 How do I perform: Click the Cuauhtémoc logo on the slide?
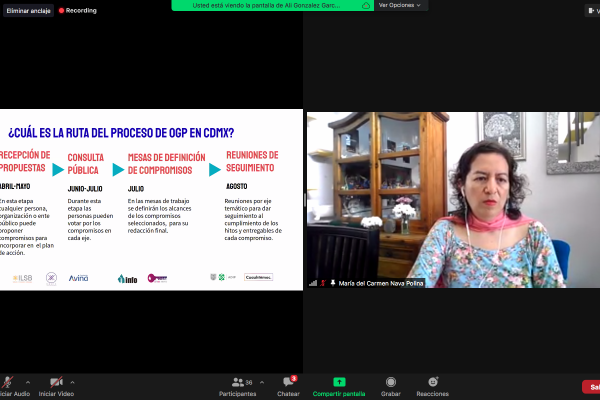click(x=258, y=277)
